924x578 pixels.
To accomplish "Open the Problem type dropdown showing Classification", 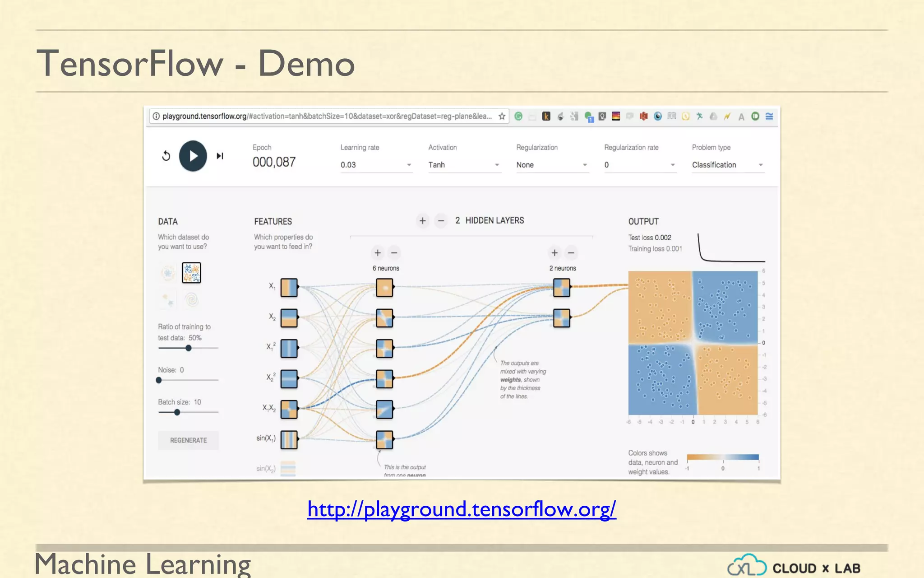I will tap(728, 165).
